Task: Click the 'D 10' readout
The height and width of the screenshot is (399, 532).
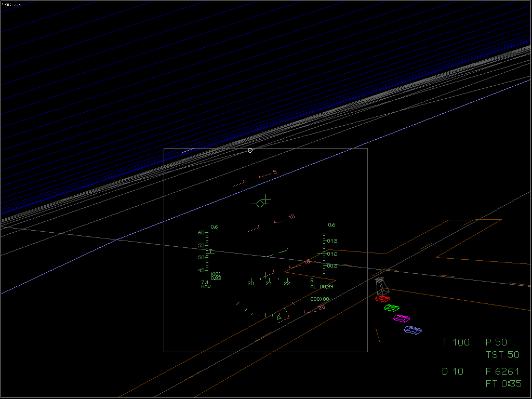Action: tap(453, 371)
